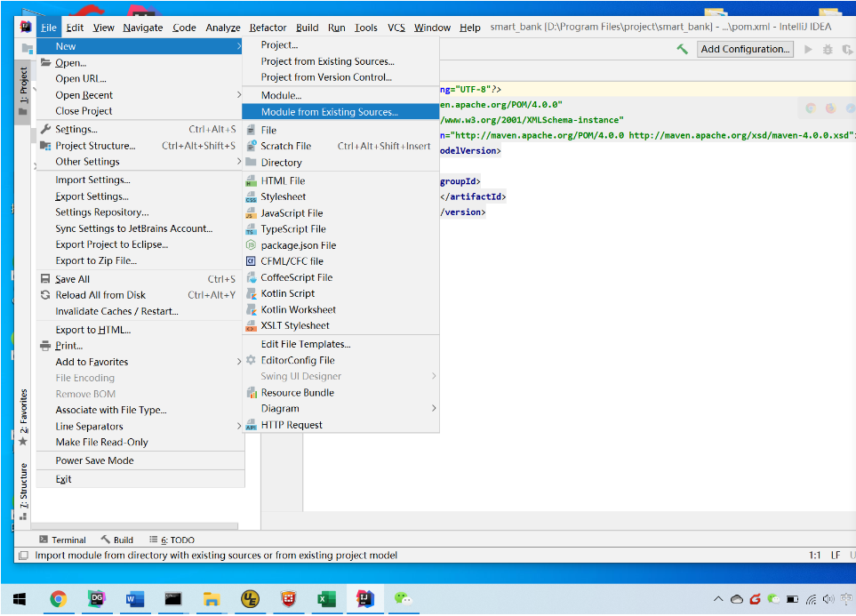Click the TypeScript File icon

(x=252, y=228)
